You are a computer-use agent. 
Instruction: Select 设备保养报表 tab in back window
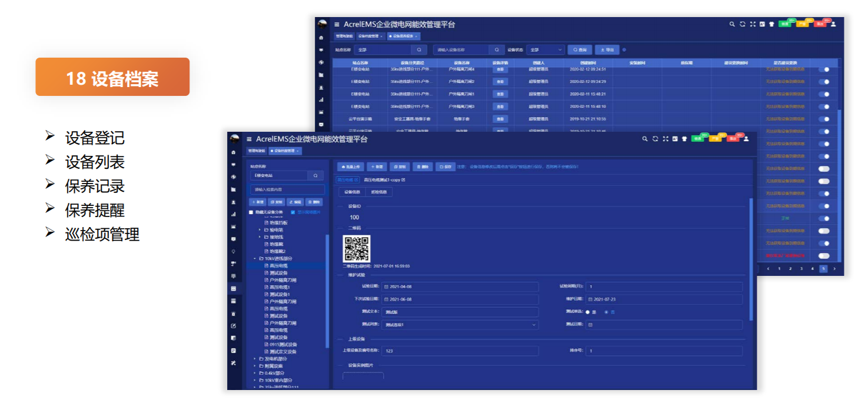[403, 36]
